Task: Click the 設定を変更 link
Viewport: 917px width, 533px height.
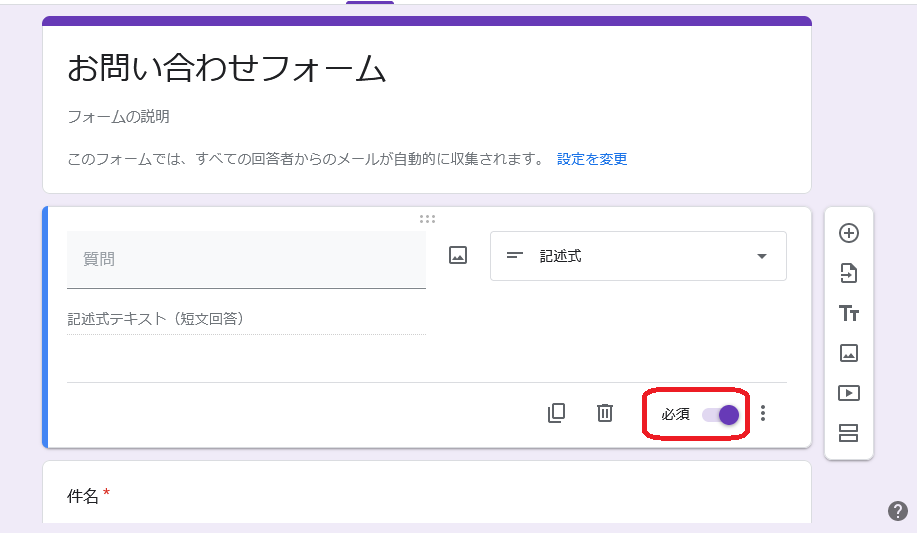Action: pyautogui.click(x=592, y=159)
